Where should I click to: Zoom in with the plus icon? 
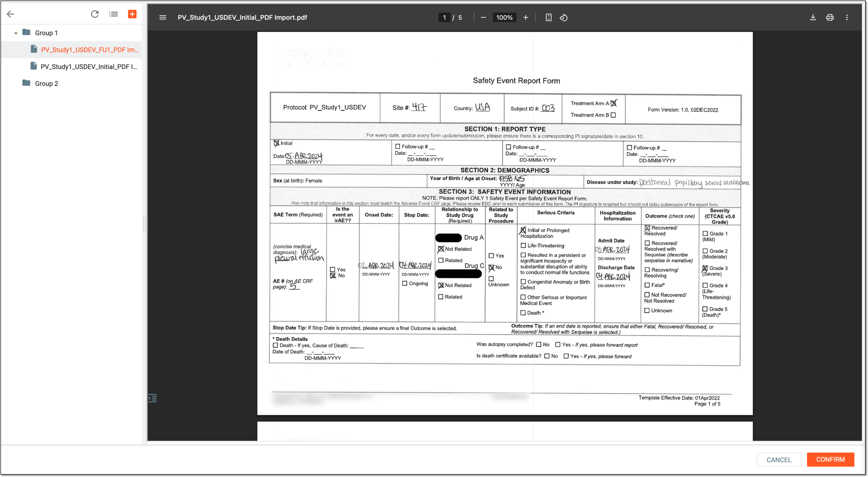526,17
